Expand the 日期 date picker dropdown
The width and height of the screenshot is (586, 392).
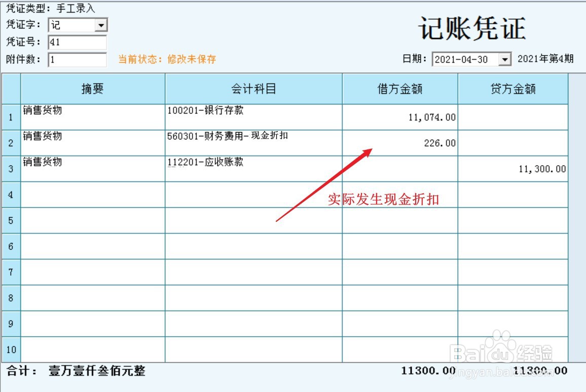pos(505,59)
